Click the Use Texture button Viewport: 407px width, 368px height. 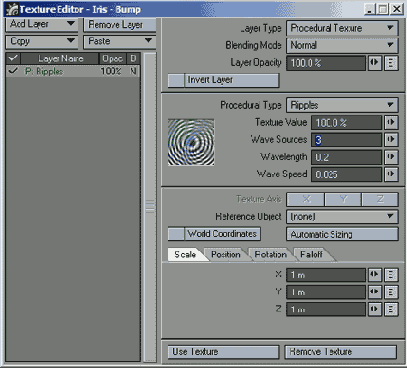pos(223,352)
